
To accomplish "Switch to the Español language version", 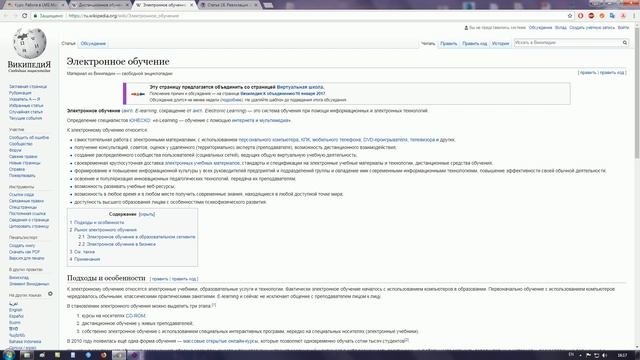I will (x=16, y=316).
